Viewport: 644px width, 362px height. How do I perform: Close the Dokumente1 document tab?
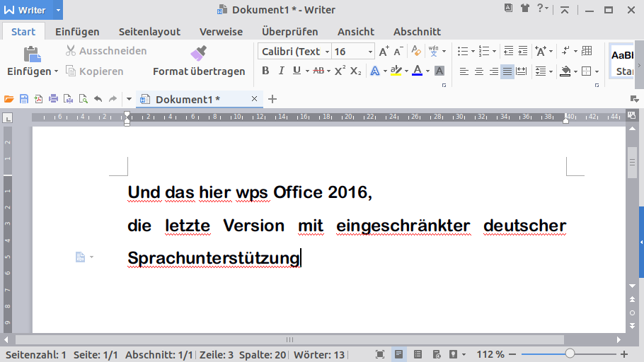[x=254, y=99]
